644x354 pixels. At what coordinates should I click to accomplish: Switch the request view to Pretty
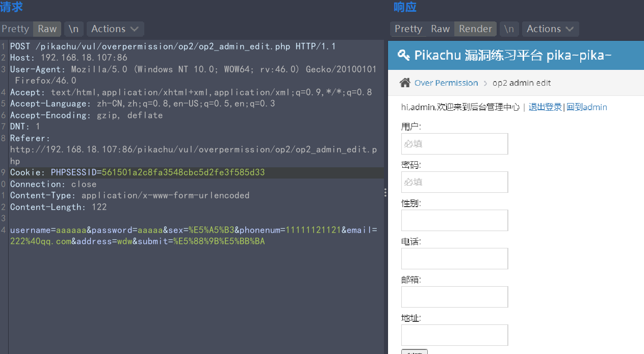click(15, 29)
